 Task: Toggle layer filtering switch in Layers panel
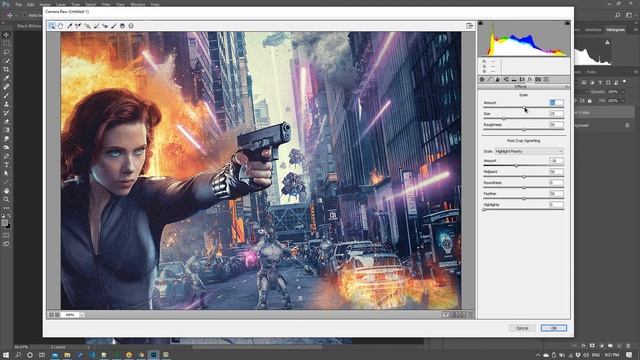coord(624,82)
